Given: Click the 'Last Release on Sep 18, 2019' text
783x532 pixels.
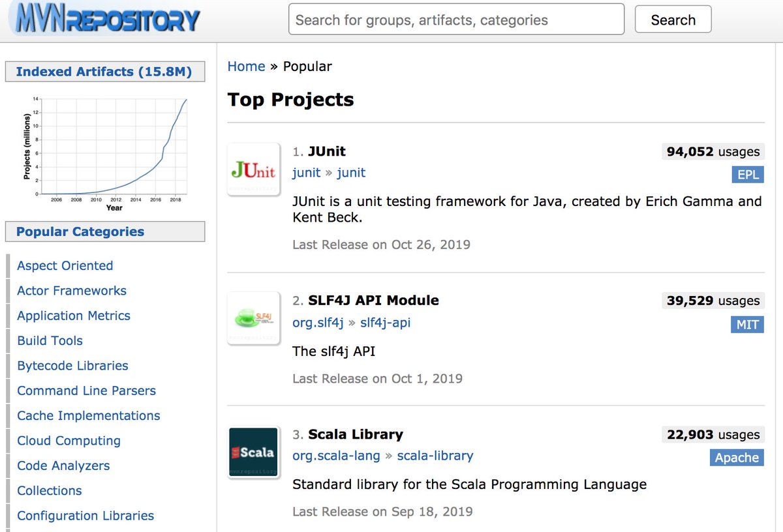Looking at the screenshot, I should 382,512.
